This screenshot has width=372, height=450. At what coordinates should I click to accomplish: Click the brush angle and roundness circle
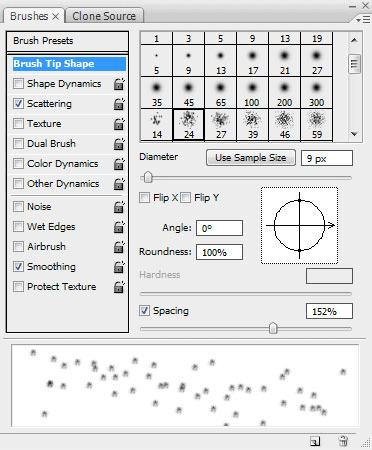(299, 226)
